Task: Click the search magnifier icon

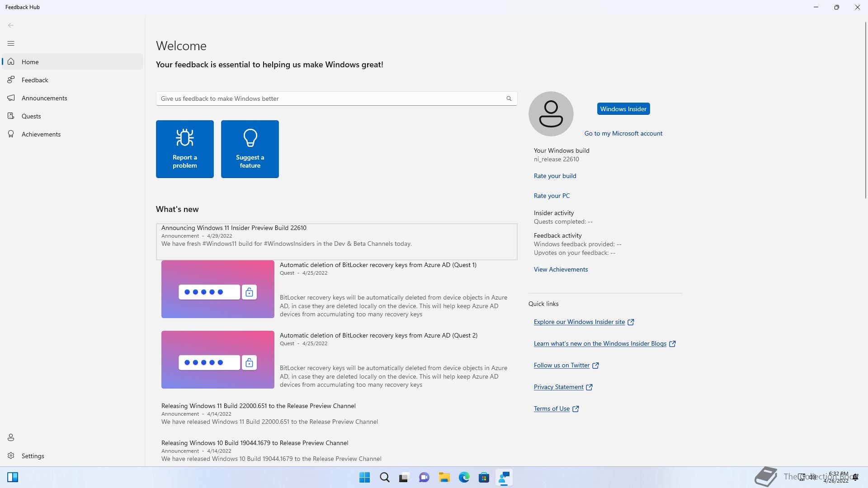Action: (509, 99)
